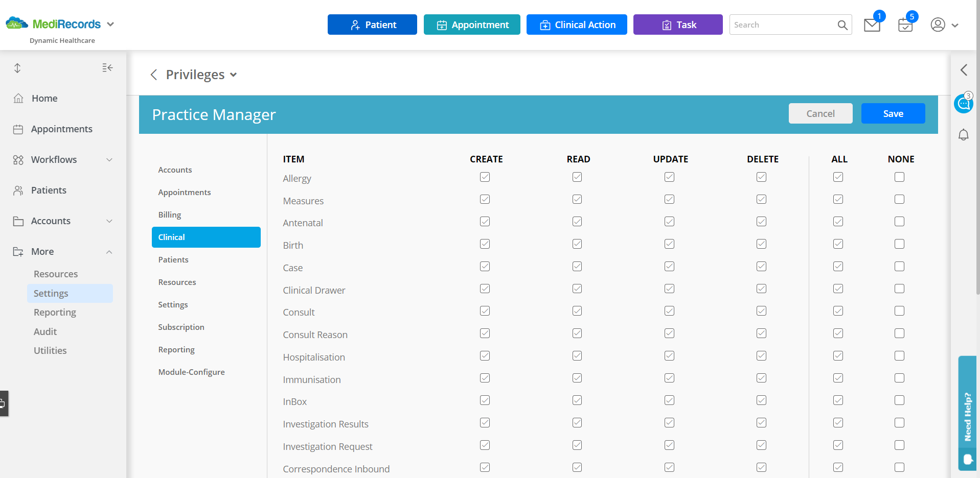Click the Clinical Action button
The image size is (980, 478).
[x=577, y=25]
